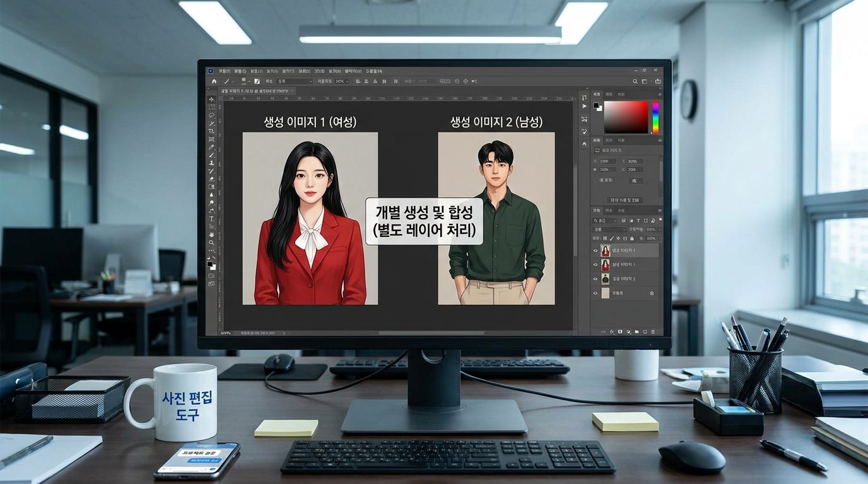Click the centered Korean caption label on canvas
The height and width of the screenshot is (484, 868).
click(425, 221)
